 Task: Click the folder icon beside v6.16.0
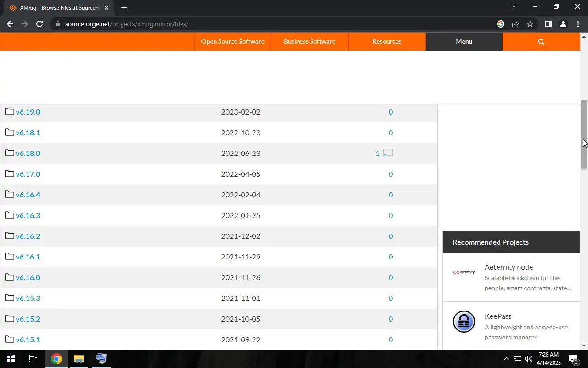(10, 277)
